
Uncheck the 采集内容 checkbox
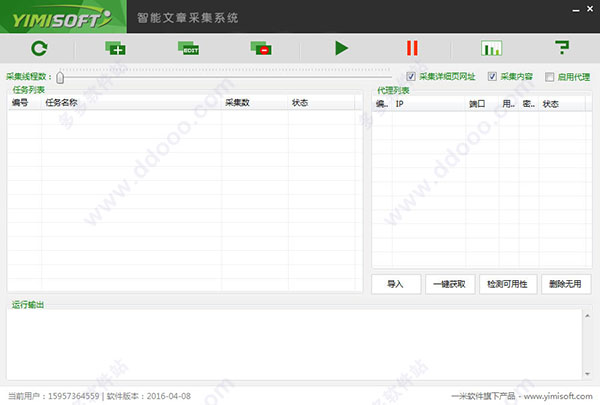pos(492,77)
